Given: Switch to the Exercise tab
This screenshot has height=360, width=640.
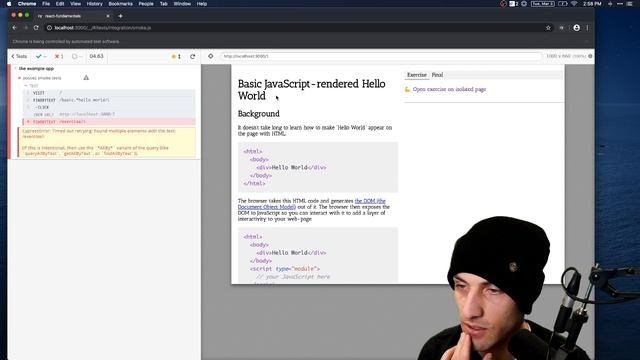Looking at the screenshot, I should (417, 75).
